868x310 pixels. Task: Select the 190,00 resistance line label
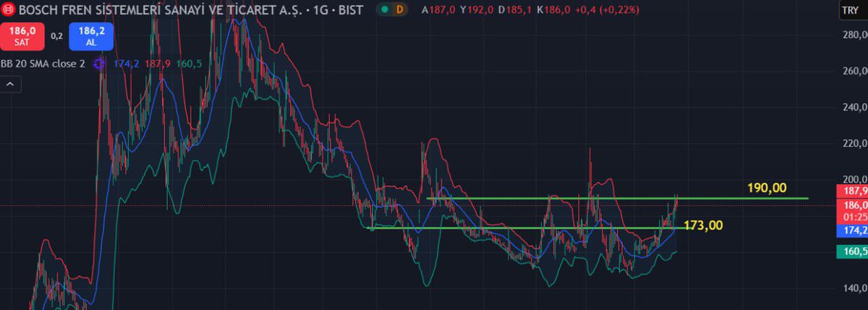click(767, 188)
